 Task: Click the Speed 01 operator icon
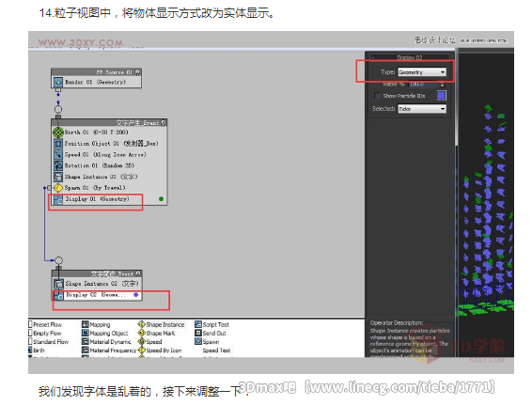click(x=58, y=155)
